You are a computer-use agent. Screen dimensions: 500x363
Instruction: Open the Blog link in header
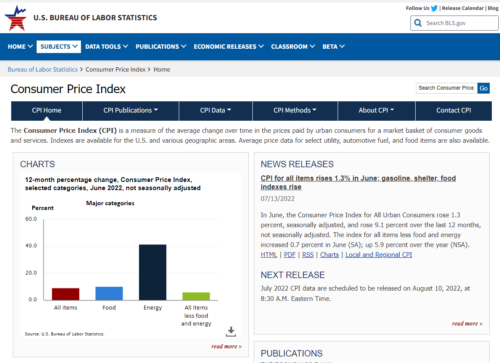(493, 8)
